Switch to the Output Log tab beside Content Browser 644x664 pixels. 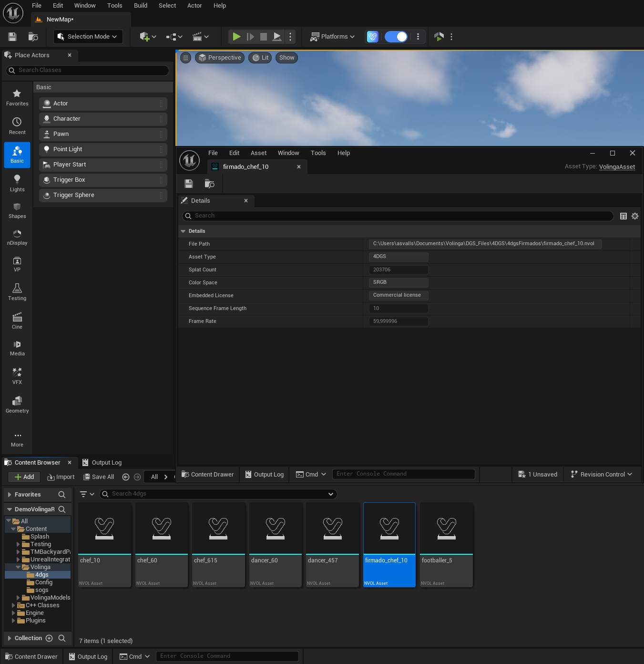click(x=102, y=463)
